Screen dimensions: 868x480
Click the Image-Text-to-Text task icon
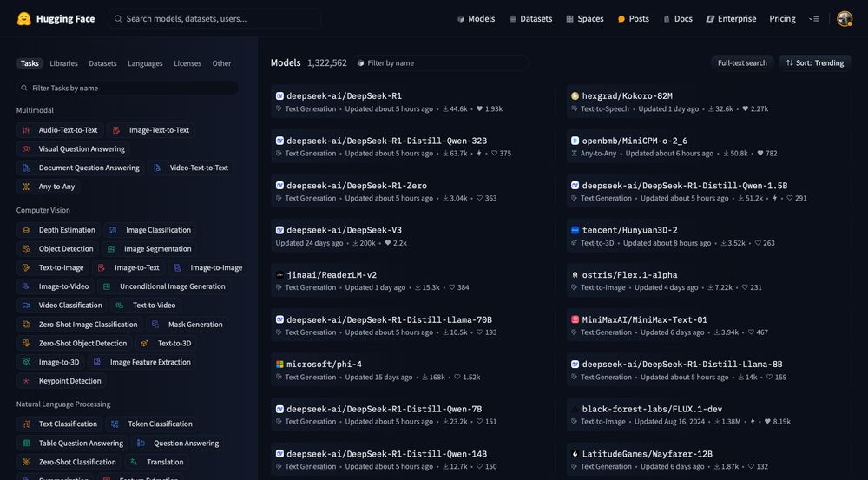[116, 130]
